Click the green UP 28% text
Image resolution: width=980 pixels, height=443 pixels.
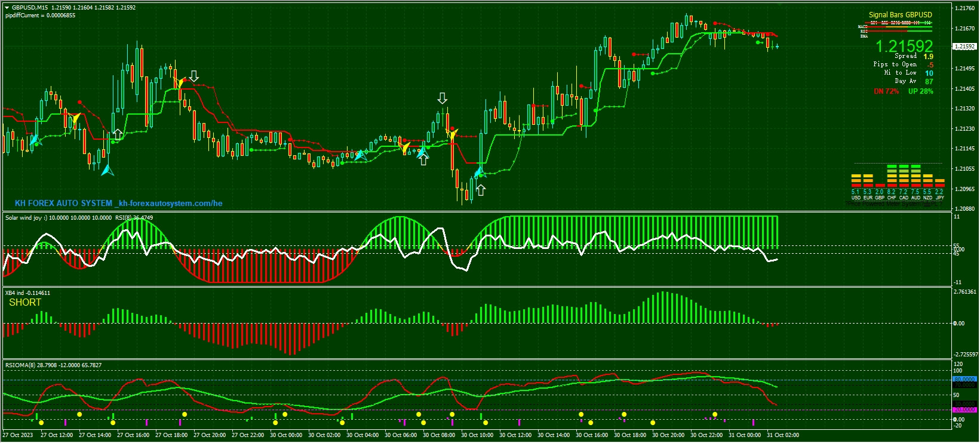(x=920, y=91)
